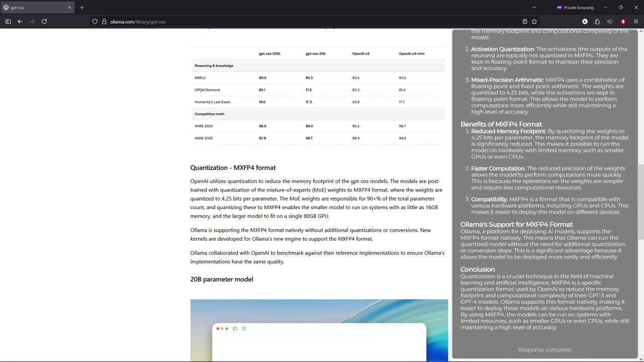The width and height of the screenshot is (644, 362).
Task: Reload the current page
Action: click(44, 22)
